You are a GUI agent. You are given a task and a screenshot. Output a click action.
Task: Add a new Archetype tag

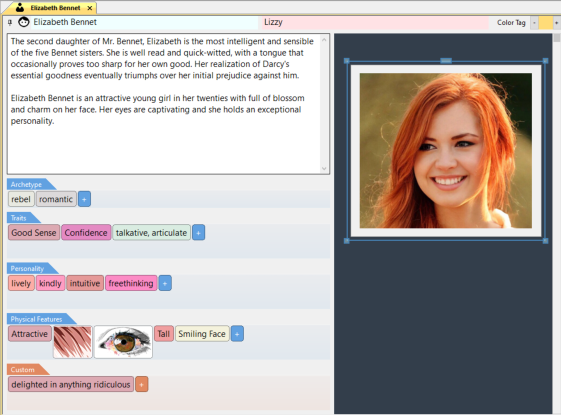(x=84, y=199)
